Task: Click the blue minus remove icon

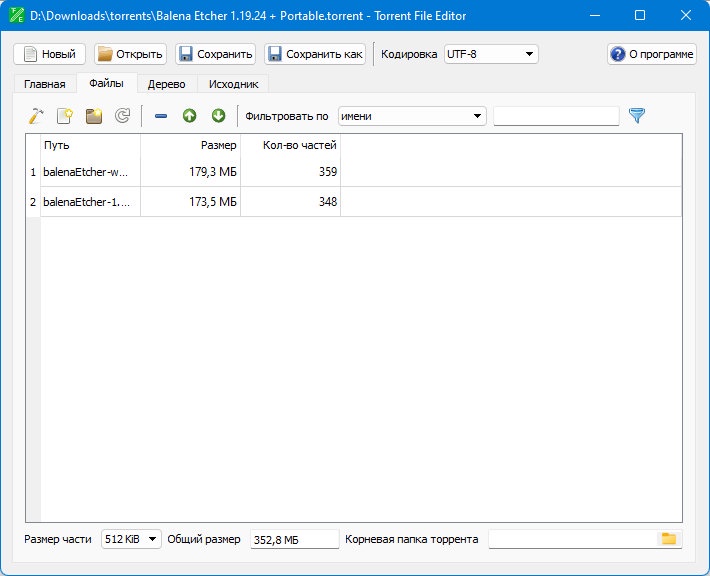Action: click(x=161, y=116)
